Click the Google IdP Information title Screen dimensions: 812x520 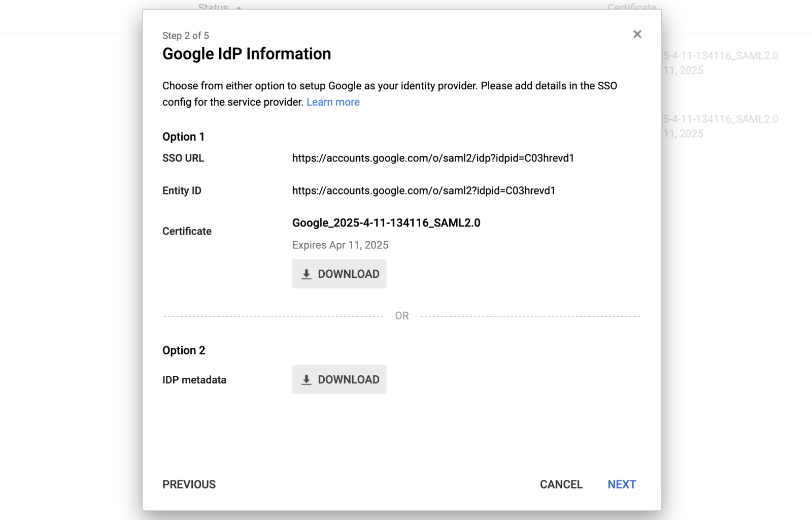(x=247, y=54)
